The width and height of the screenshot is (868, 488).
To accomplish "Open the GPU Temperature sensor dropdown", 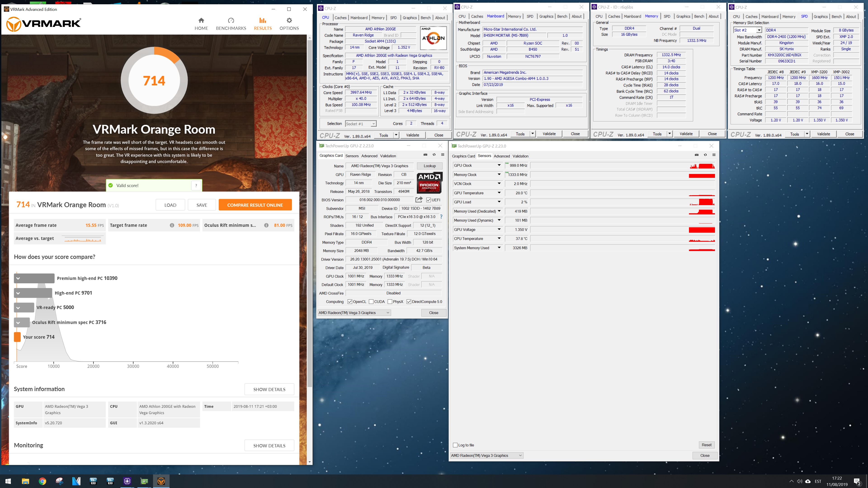I will (x=499, y=193).
